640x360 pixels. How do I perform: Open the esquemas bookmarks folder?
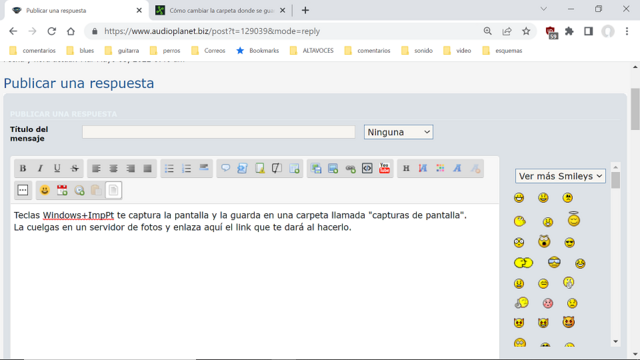click(x=502, y=51)
